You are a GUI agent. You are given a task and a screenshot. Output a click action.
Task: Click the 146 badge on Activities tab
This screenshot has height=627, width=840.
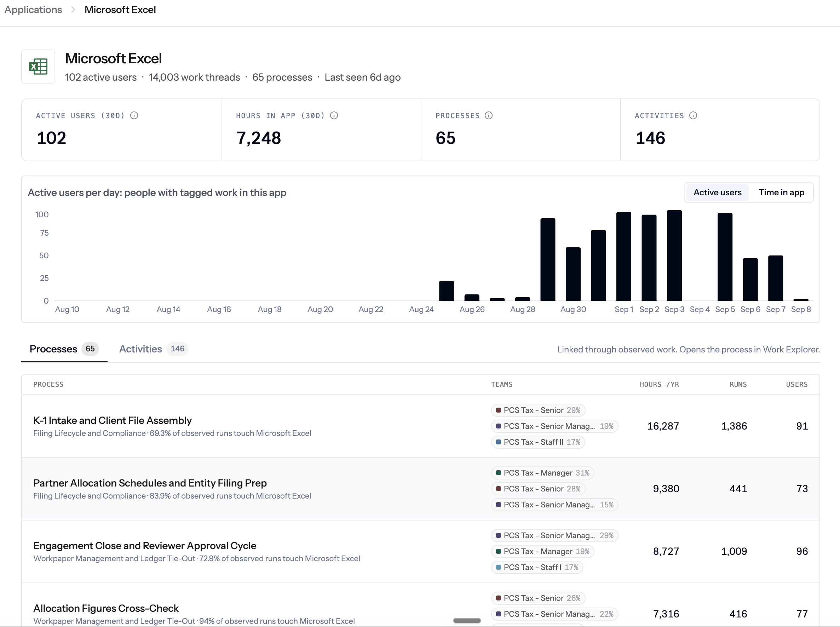(x=177, y=349)
